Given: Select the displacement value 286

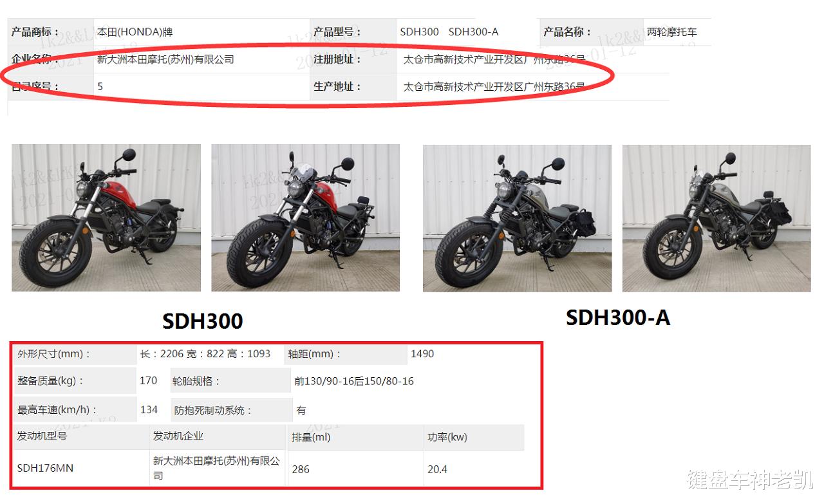Looking at the screenshot, I should click(301, 469).
